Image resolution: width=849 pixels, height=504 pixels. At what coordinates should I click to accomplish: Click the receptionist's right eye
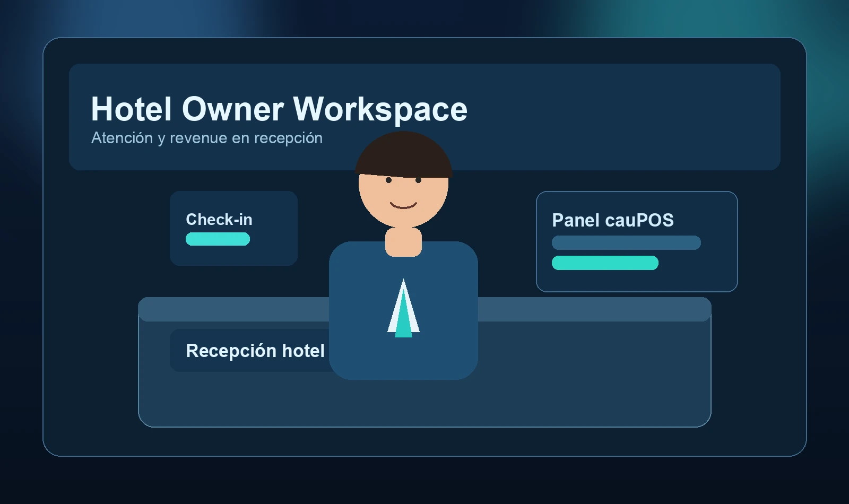tap(418, 180)
